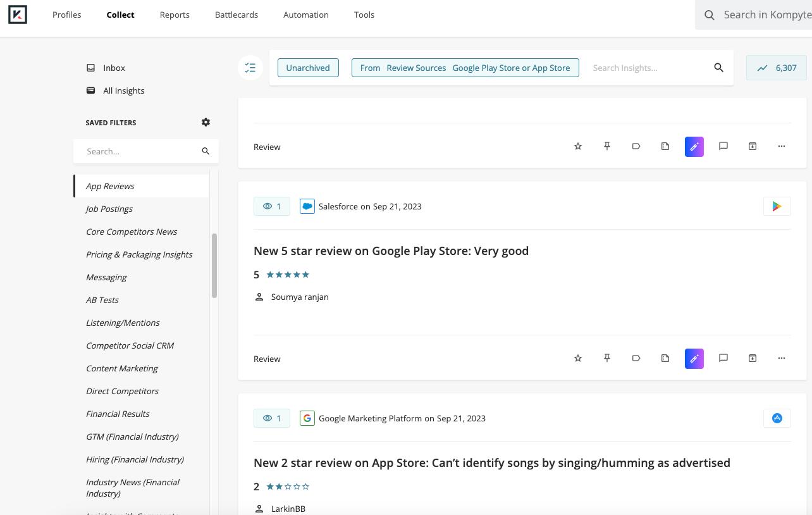Click the Search Insights magnifier icon
Image resolution: width=812 pixels, height=515 pixels.
718,68
